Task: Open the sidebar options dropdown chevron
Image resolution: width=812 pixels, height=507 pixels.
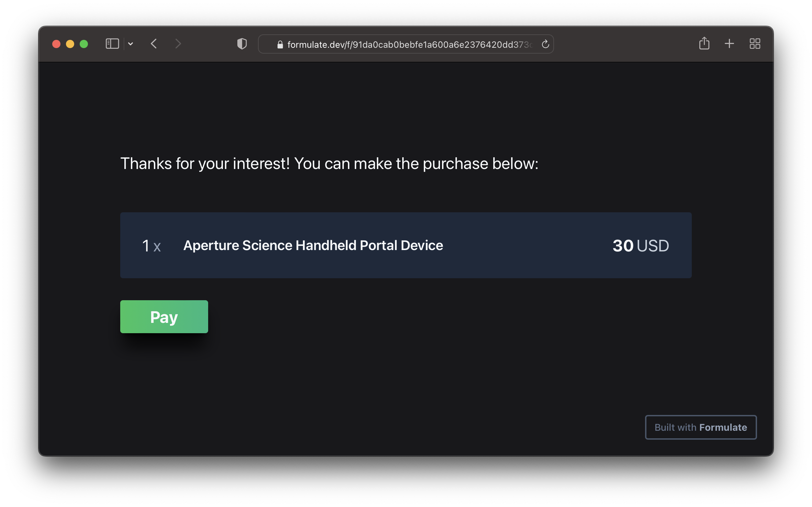Action: pyautogui.click(x=131, y=44)
